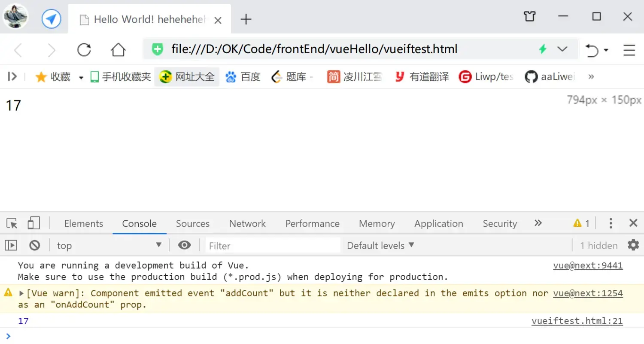644x344 pixels.
Task: Switch to the Elements tab
Action: click(84, 223)
